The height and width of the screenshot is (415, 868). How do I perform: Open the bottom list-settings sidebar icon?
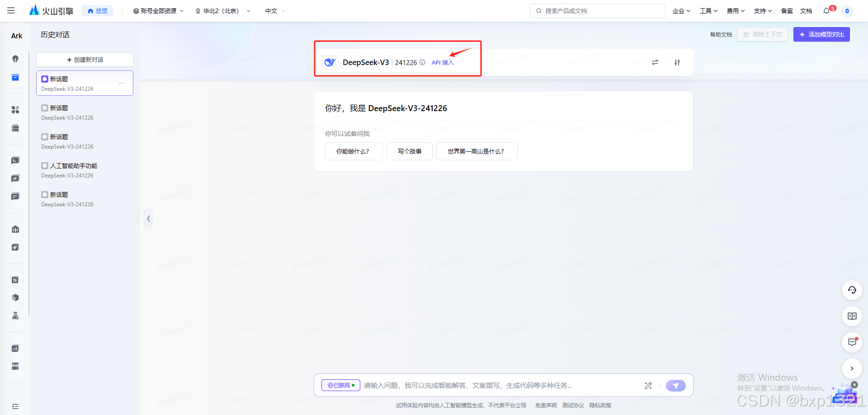(15, 366)
